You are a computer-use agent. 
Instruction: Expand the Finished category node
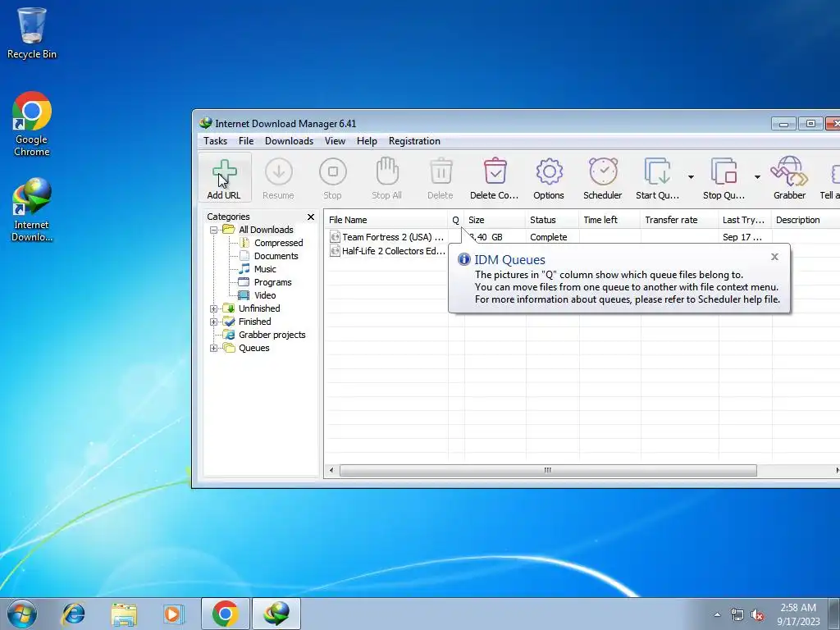click(214, 322)
